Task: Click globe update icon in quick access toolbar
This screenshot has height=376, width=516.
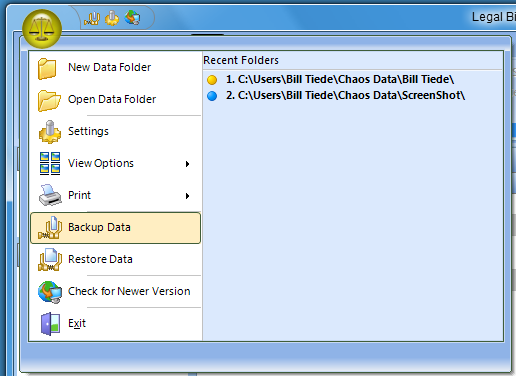Action: 132,18
